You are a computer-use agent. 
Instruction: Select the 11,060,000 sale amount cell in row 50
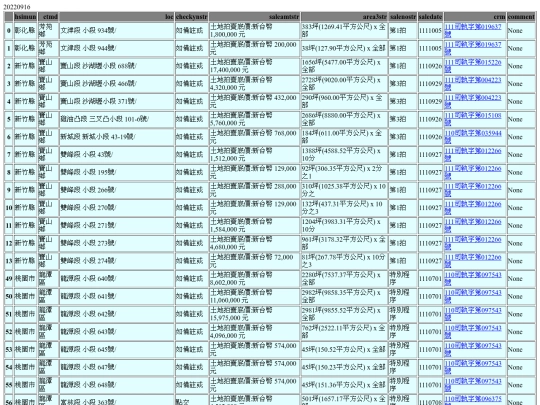point(255,297)
